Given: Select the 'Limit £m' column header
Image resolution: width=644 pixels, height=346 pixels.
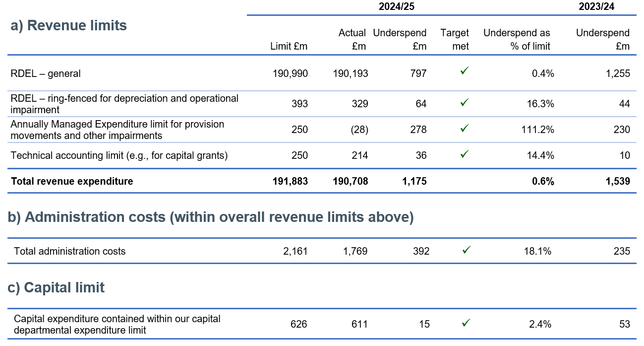Looking at the screenshot, I should (289, 46).
